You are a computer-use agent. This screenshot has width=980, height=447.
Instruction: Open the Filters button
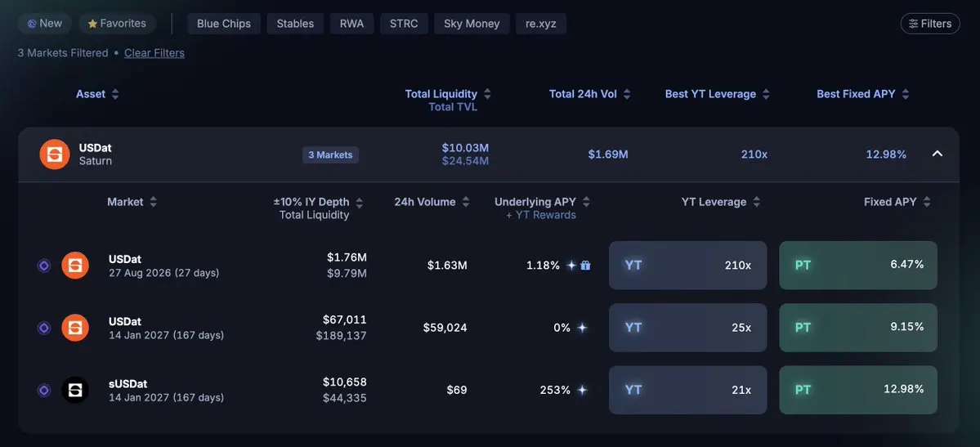pyautogui.click(x=930, y=24)
